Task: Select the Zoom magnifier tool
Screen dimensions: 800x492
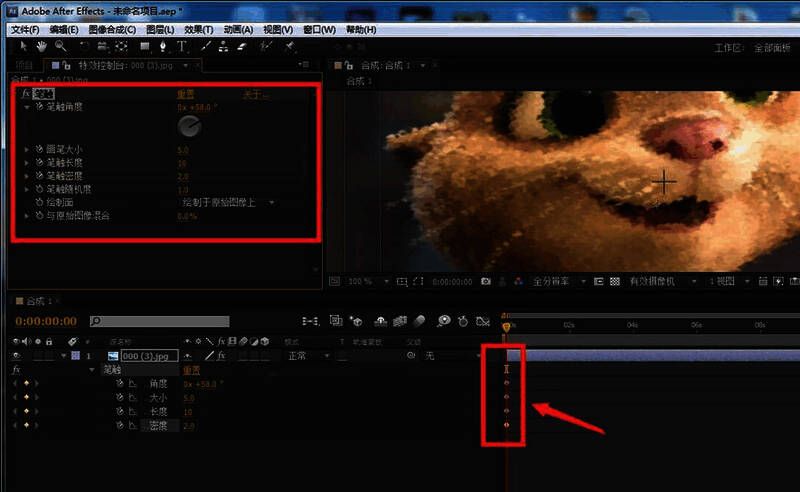Action: (x=60, y=46)
